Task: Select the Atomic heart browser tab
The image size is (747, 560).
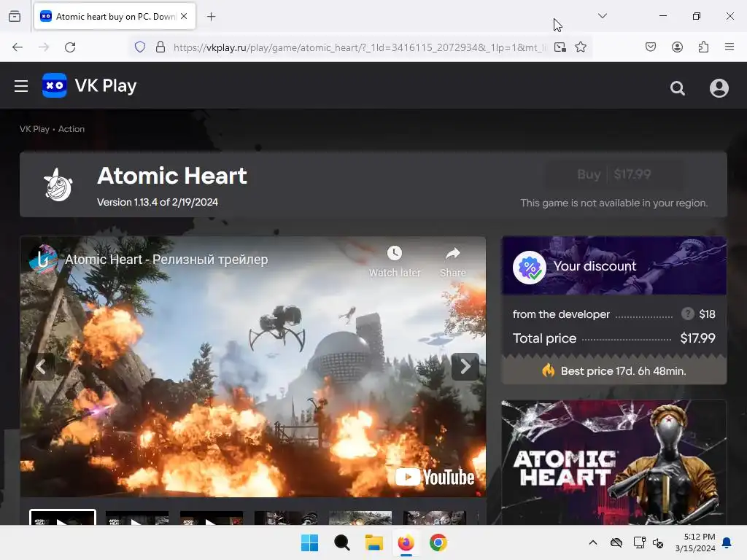Action: (x=115, y=17)
